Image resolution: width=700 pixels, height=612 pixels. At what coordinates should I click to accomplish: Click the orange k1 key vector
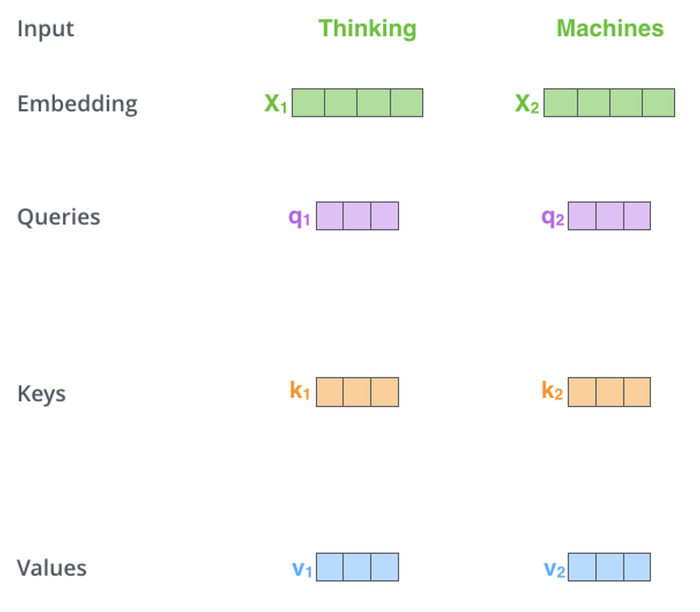click(x=357, y=392)
